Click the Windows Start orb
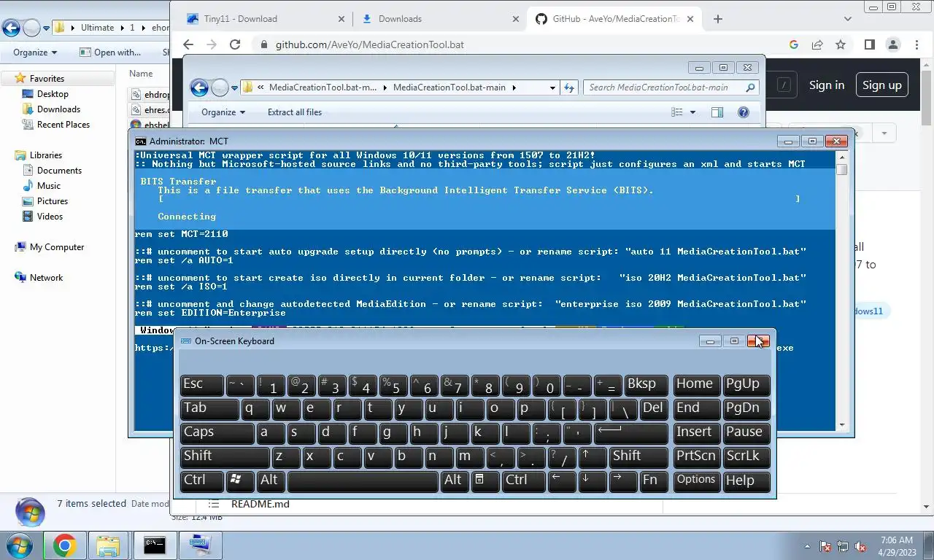 19,545
